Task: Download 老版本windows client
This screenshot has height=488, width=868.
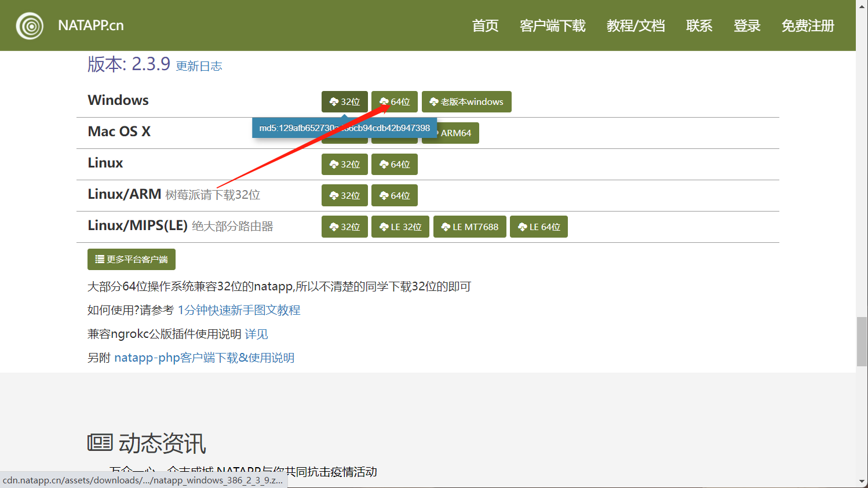Action: pos(466,101)
